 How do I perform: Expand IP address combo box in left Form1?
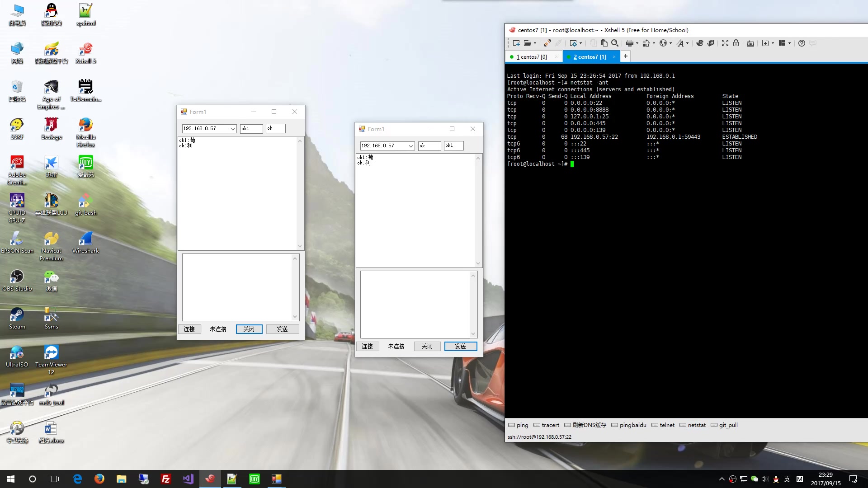232,129
